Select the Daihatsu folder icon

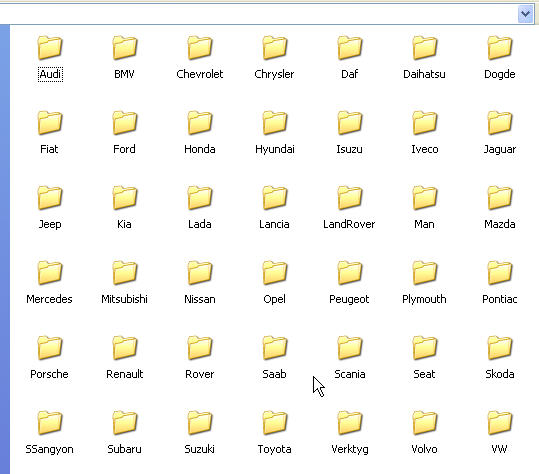point(425,47)
